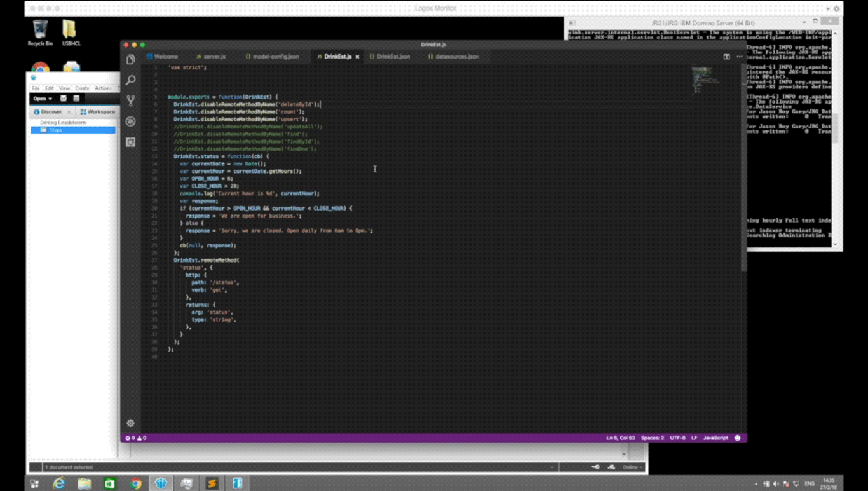Image resolution: width=868 pixels, height=491 pixels.
Task: Open the Actions menu in Notes client
Action: tap(103, 88)
